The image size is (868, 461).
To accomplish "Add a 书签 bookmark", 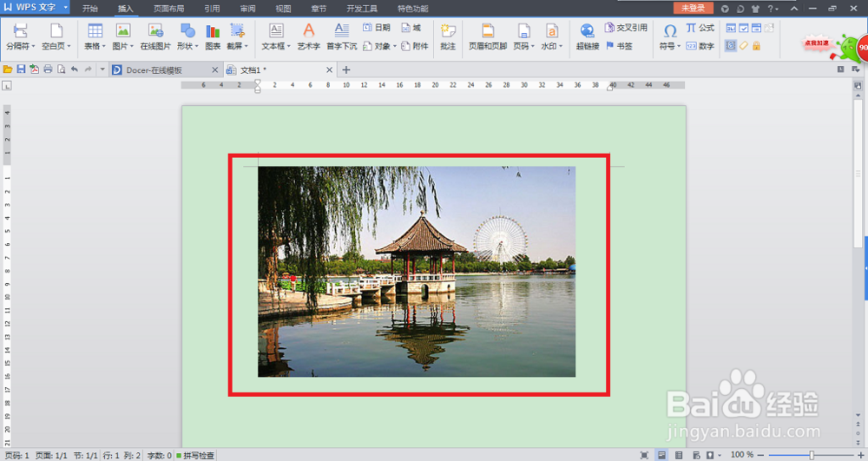I will pos(619,46).
